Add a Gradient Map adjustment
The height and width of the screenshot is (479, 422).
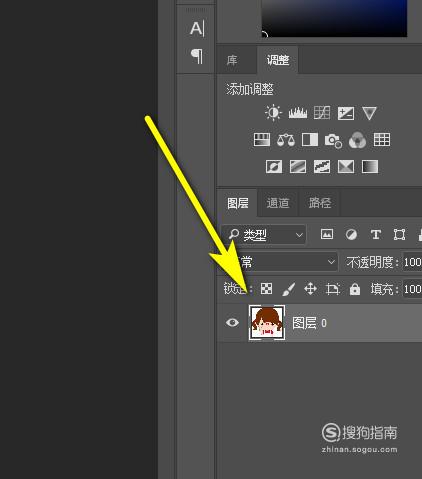coord(370,167)
